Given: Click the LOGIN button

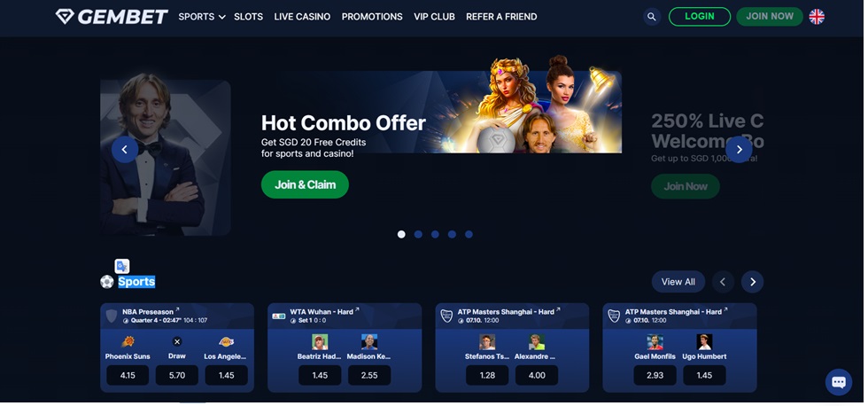Looking at the screenshot, I should click(700, 17).
